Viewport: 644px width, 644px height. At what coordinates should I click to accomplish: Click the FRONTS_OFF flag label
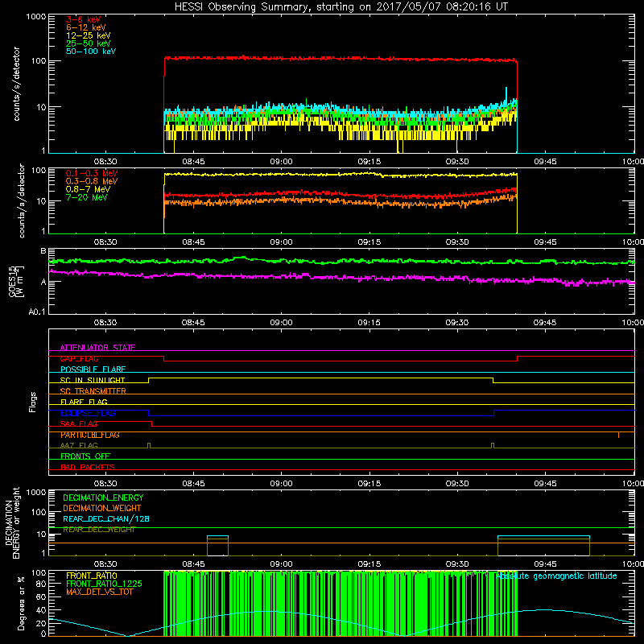pyautogui.click(x=85, y=456)
